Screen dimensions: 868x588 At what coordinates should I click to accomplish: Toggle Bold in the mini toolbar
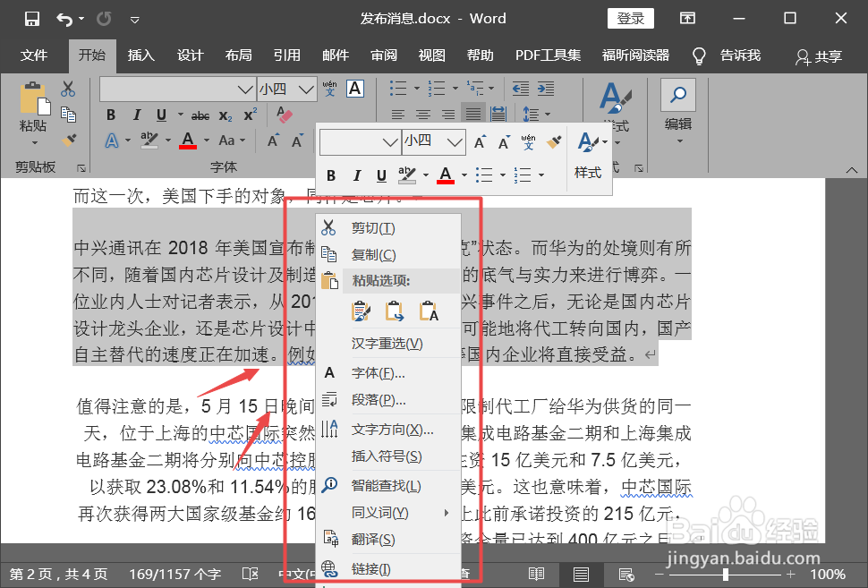click(x=331, y=175)
